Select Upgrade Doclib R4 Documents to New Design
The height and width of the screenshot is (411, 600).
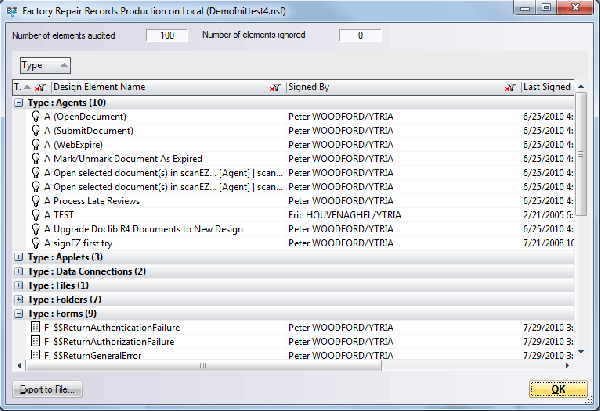tap(148, 229)
